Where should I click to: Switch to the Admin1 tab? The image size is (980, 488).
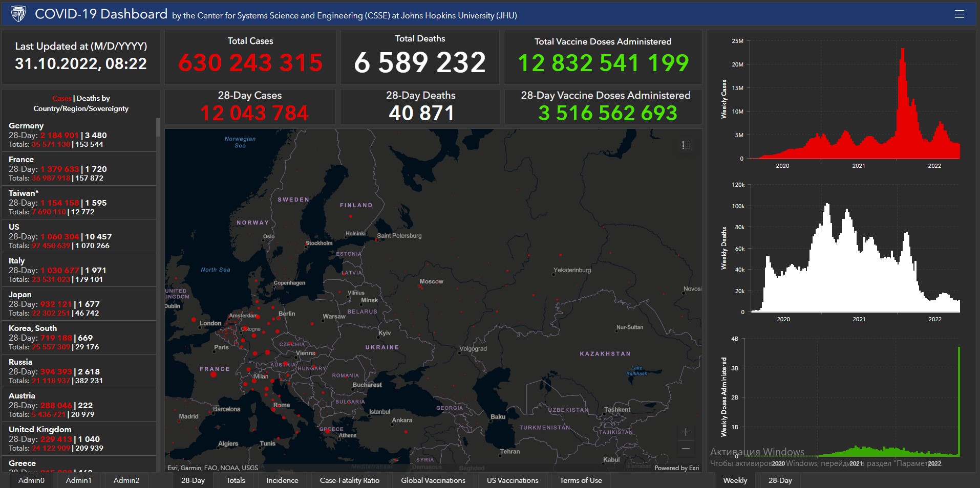click(x=78, y=480)
